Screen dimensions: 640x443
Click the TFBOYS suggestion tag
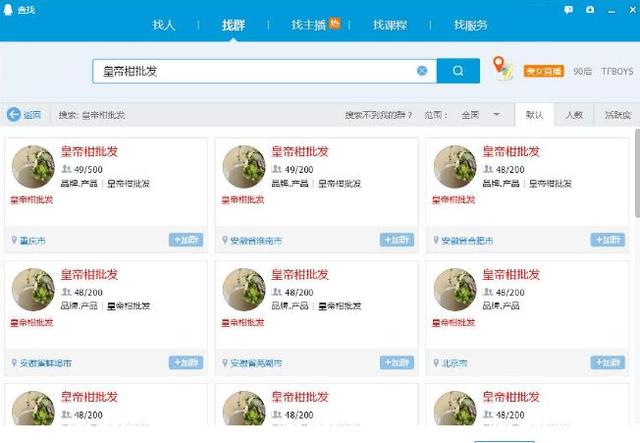click(x=617, y=71)
